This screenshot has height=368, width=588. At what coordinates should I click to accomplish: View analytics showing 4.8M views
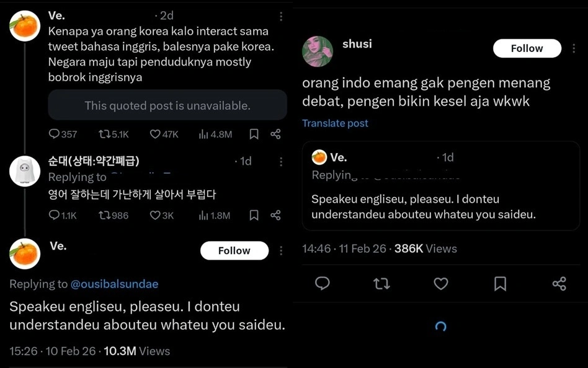click(x=205, y=134)
